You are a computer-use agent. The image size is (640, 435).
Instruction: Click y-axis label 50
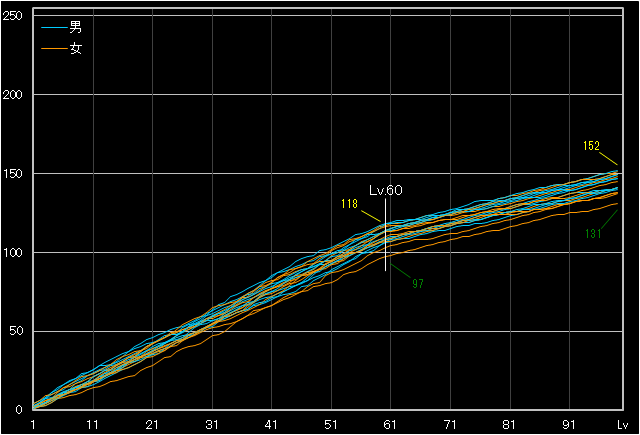(16, 331)
